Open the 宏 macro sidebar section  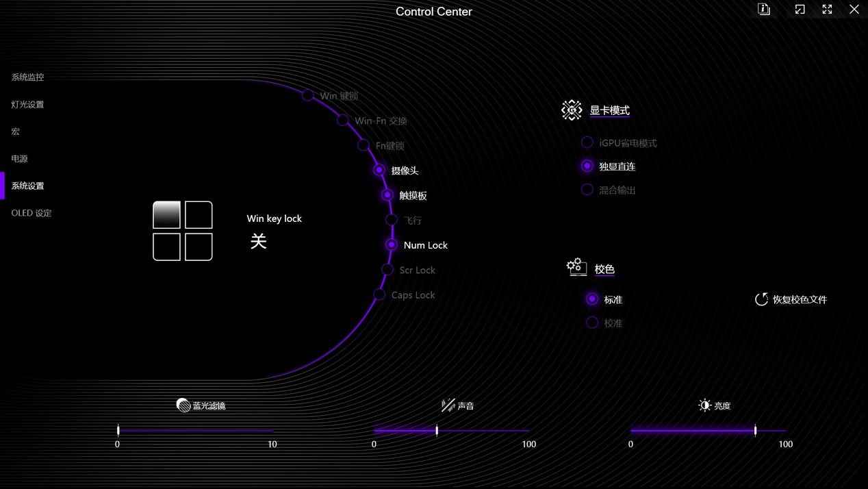15,131
